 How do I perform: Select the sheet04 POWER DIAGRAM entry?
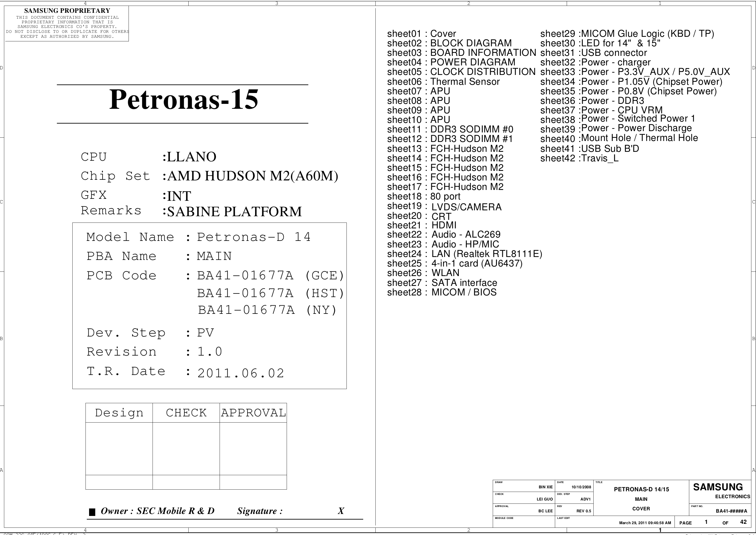pyautogui.click(x=451, y=62)
